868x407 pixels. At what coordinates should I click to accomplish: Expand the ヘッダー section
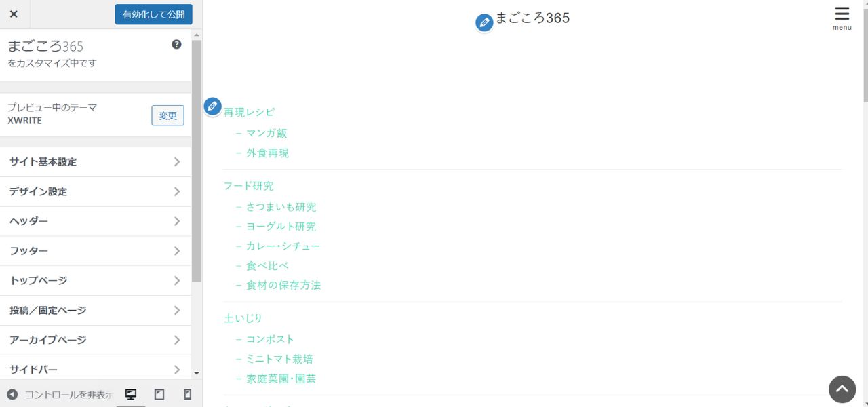[95, 221]
